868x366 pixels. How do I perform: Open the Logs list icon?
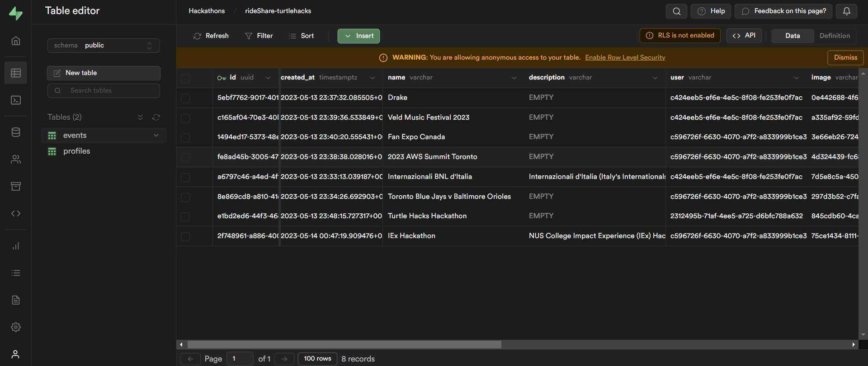[x=16, y=273]
